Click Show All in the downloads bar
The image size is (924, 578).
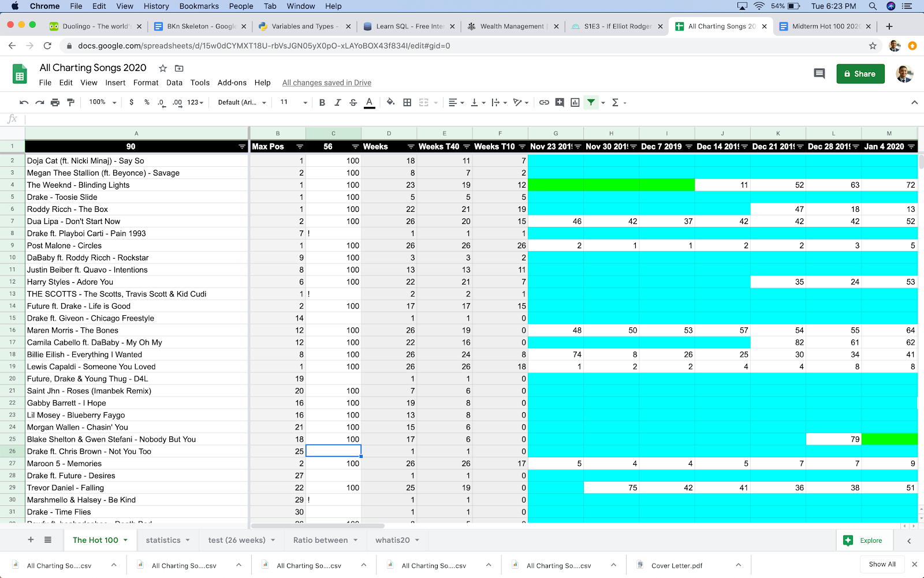coord(882,564)
